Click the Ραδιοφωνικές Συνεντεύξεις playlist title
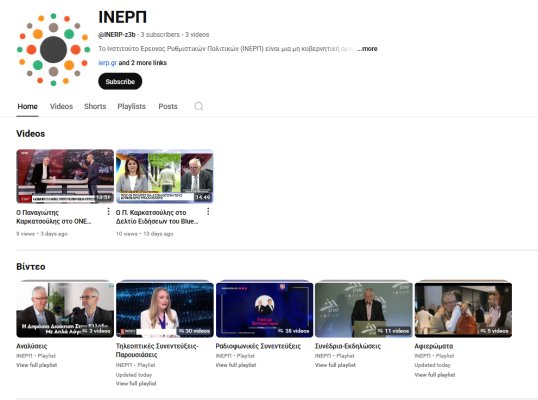This screenshot has height=400, width=538. click(x=258, y=346)
